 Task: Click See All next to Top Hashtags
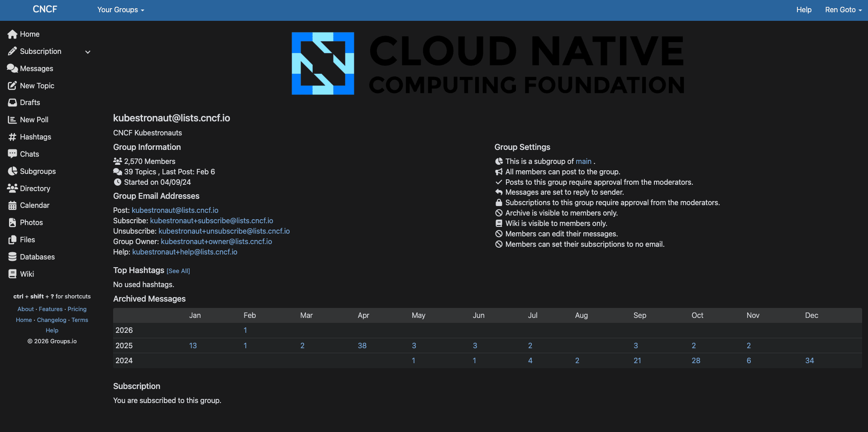click(x=178, y=271)
